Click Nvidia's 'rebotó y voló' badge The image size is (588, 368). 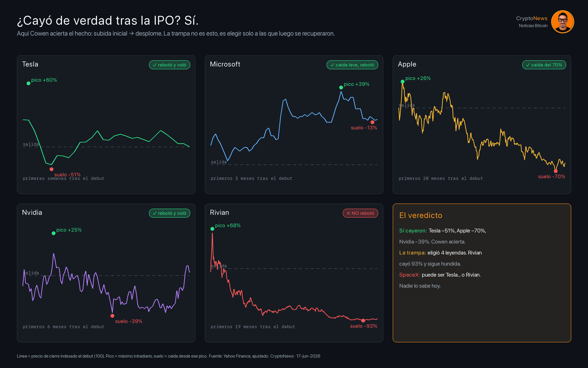click(169, 213)
